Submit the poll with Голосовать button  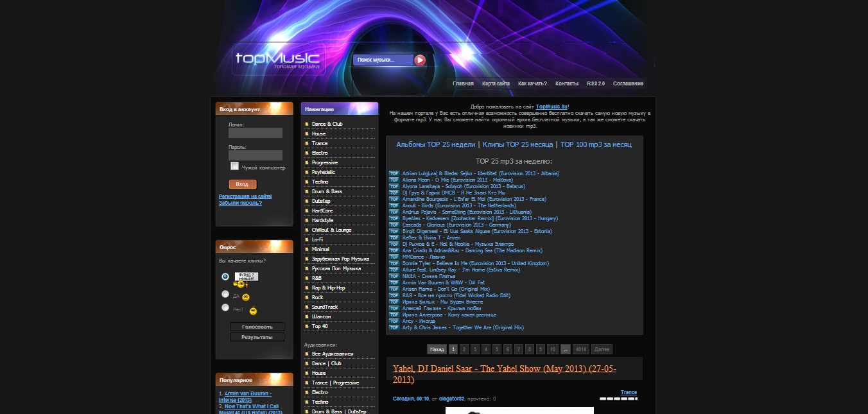(257, 327)
